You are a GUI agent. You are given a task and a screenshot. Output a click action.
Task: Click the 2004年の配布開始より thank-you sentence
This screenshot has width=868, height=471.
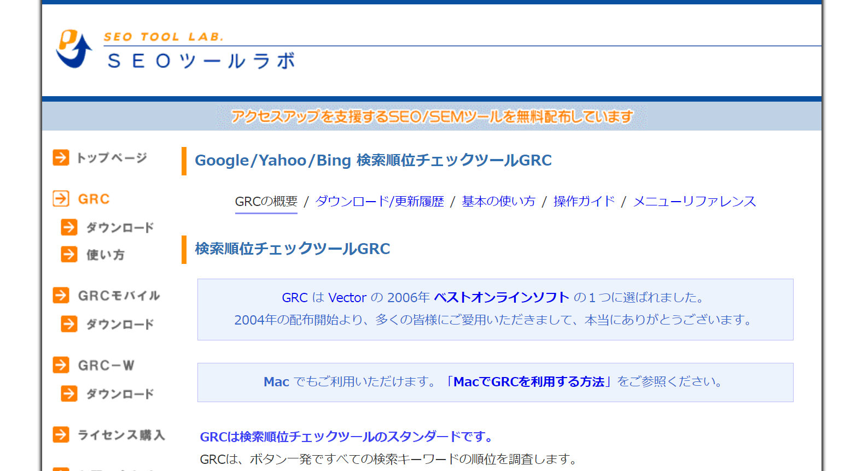pyautogui.click(x=495, y=320)
